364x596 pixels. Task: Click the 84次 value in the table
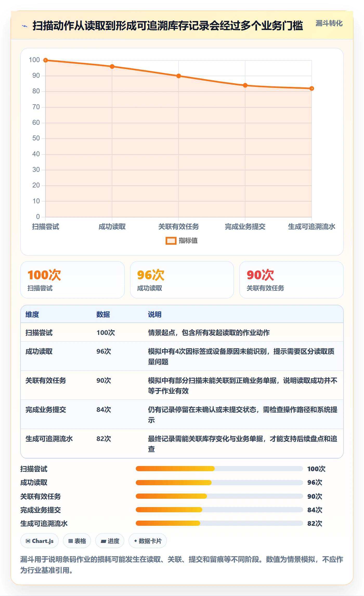click(x=104, y=410)
